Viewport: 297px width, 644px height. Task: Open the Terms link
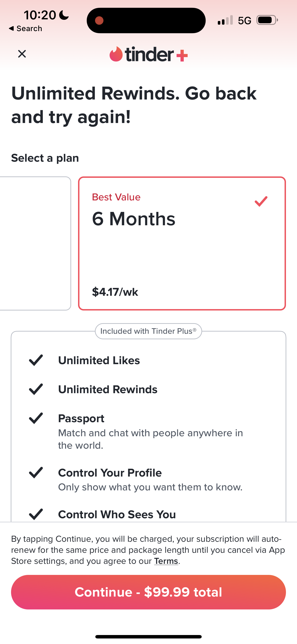point(166,561)
